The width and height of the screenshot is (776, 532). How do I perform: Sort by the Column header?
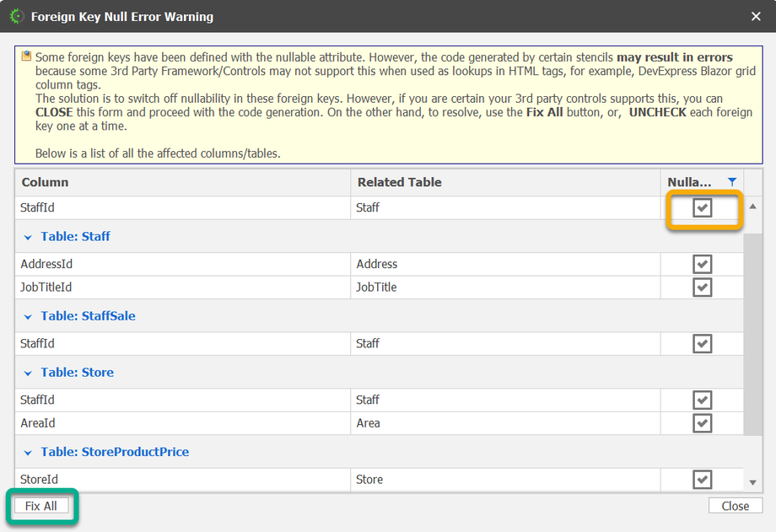pos(182,182)
